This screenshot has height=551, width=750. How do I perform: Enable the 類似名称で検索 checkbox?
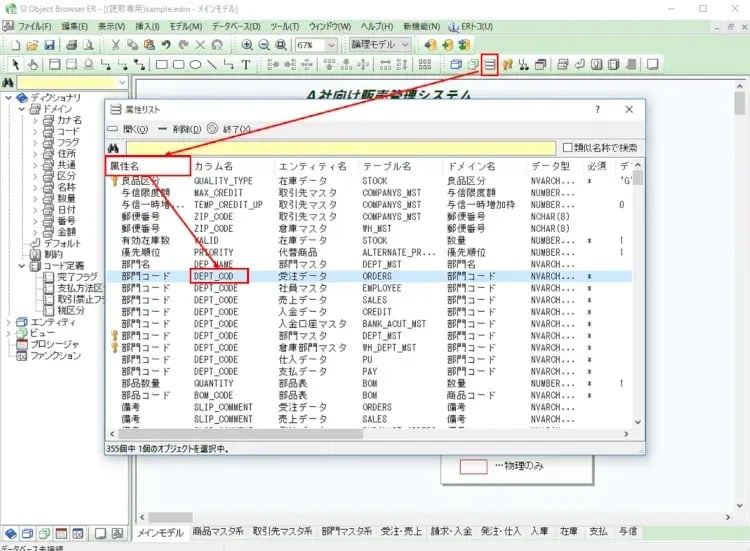tap(568, 148)
